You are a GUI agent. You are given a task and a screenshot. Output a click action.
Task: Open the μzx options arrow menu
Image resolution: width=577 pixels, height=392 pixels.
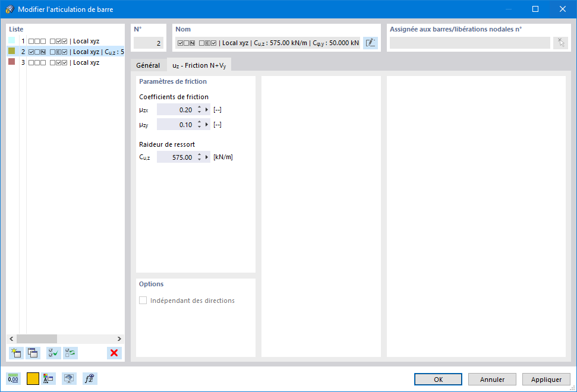[207, 110]
